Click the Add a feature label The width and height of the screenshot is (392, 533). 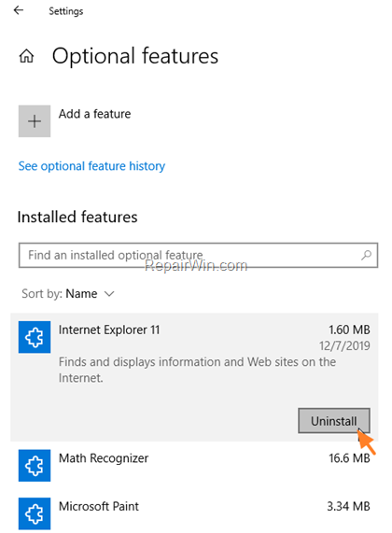[94, 114]
